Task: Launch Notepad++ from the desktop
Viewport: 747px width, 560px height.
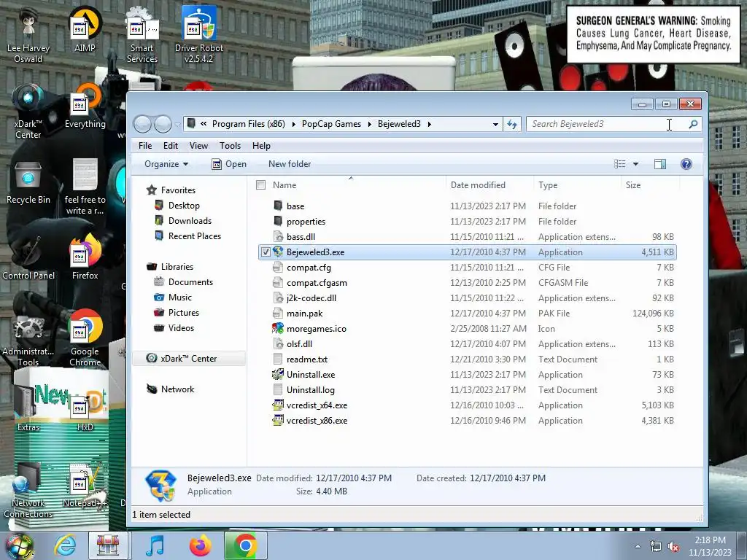Action: coord(85,486)
